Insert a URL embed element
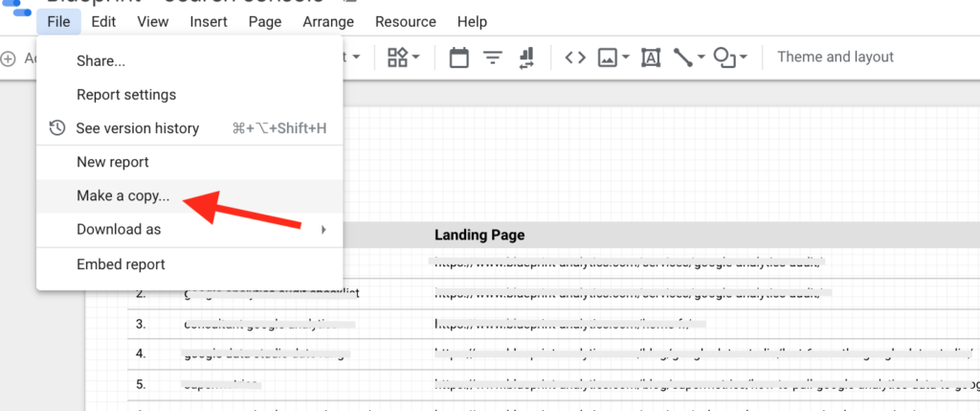This screenshot has height=411, width=980. pos(574,57)
